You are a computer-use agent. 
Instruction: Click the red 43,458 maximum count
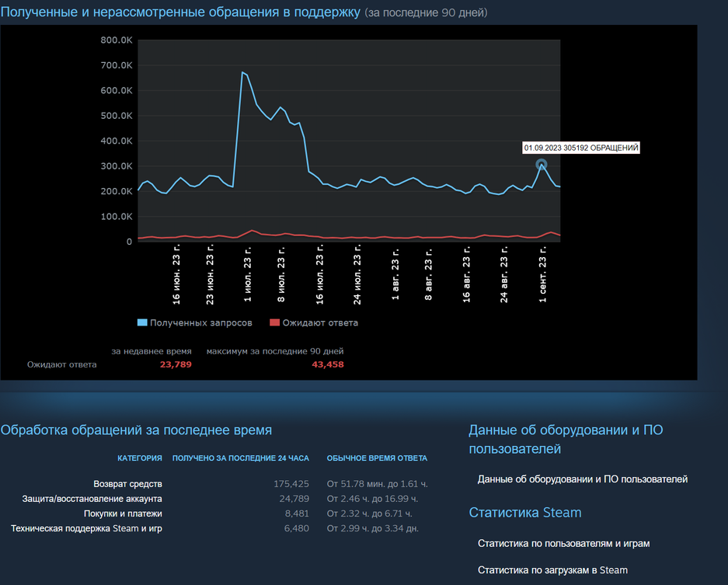coord(328,364)
